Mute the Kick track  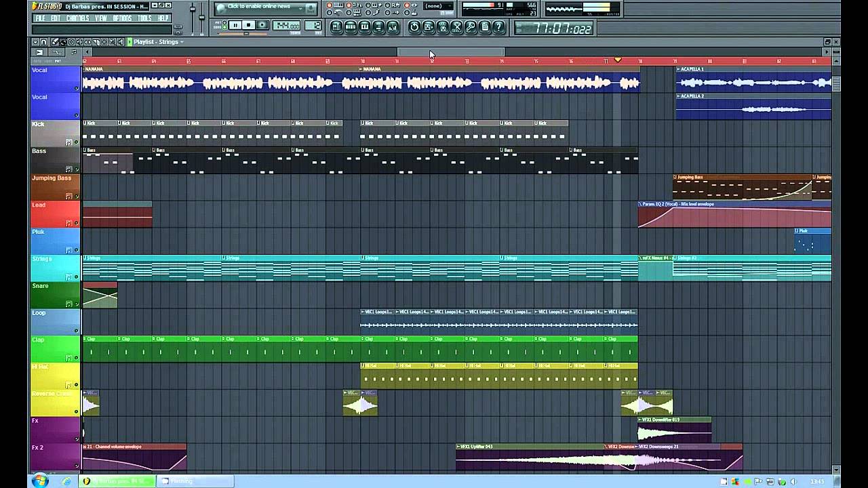tap(77, 142)
